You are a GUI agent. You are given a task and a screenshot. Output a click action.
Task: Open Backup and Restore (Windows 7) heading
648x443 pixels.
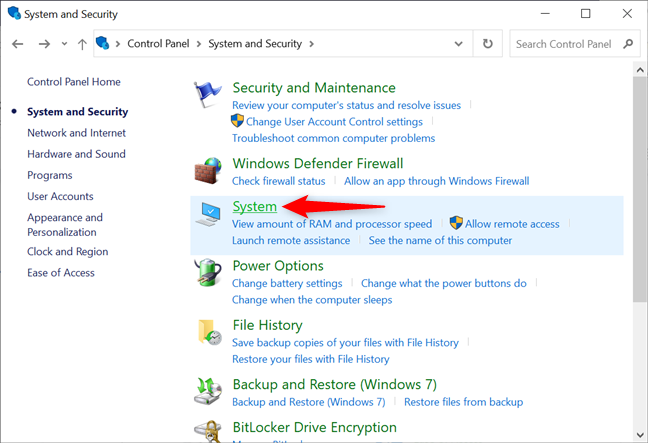(335, 384)
